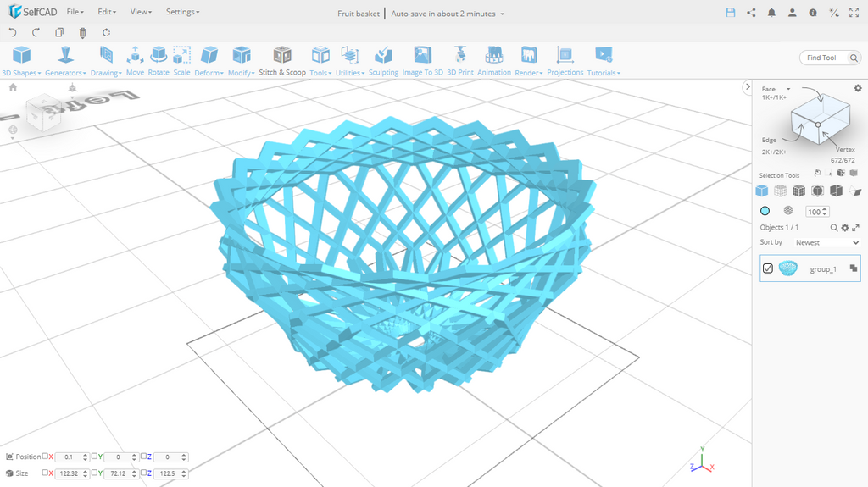
Task: Open Stitch & Scoop tool
Action: 282,59
